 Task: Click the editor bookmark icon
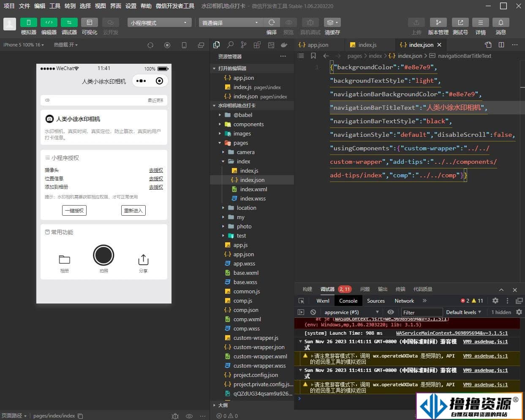tap(313, 56)
